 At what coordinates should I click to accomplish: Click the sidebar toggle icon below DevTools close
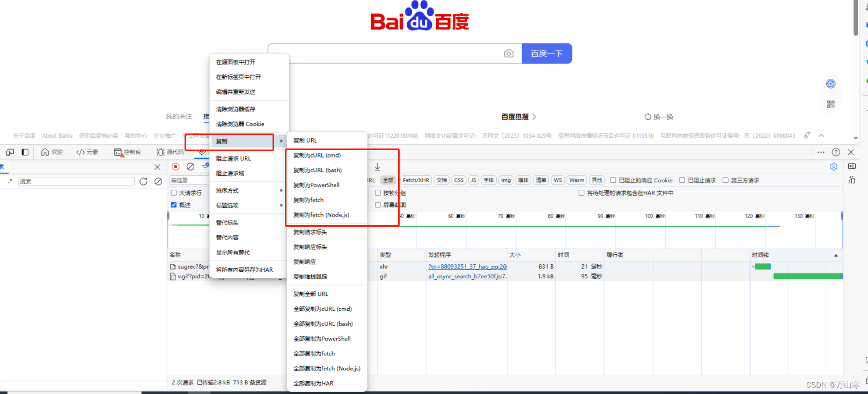coord(852,166)
